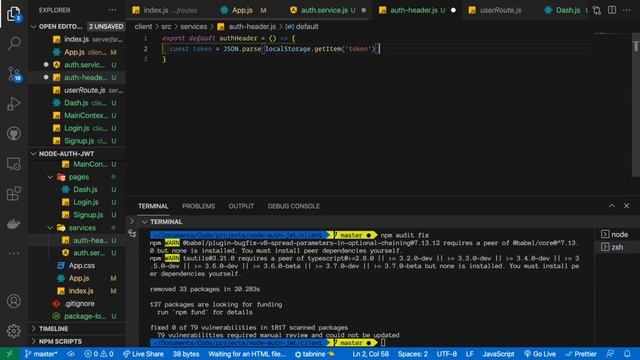
Task: Open Remote Explorer view
Action: tap(14, 164)
